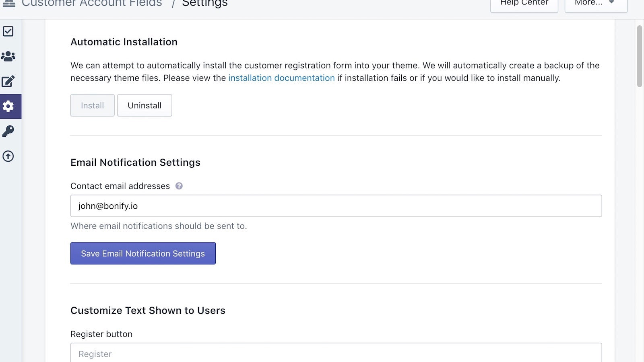The width and height of the screenshot is (644, 362).
Task: Click the help tooltip beside Contact email addresses
Action: click(x=179, y=186)
